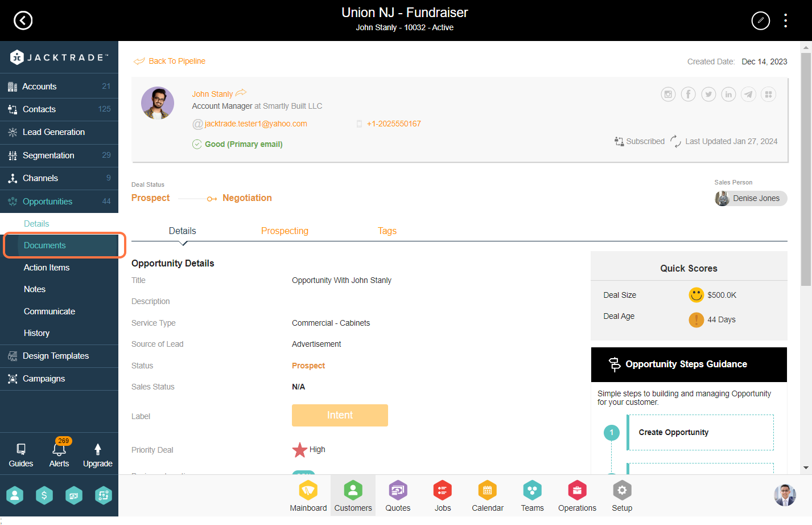Screen dimensions: 812x525
Task: Open Customers from the bottom bar
Action: point(353,496)
